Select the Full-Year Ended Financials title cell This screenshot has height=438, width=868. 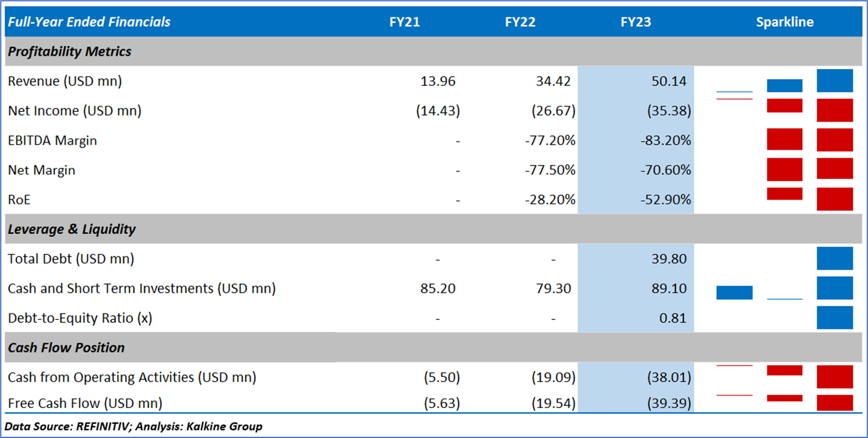tap(89, 22)
